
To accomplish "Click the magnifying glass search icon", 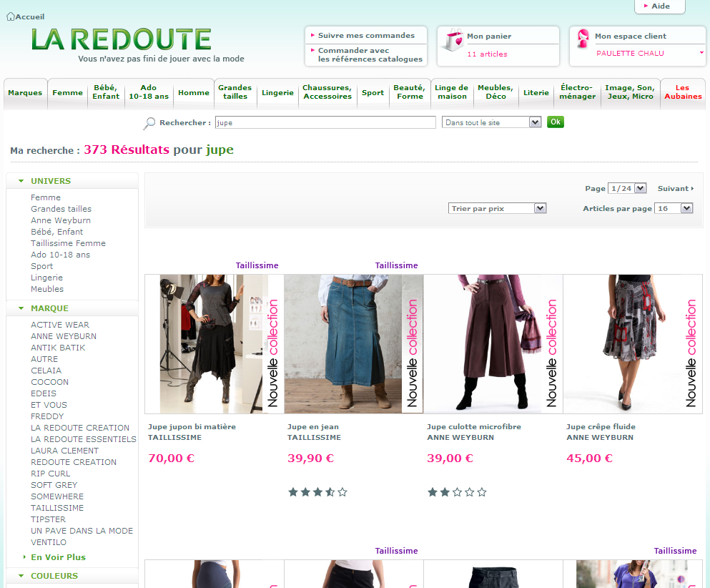I will pyautogui.click(x=149, y=123).
